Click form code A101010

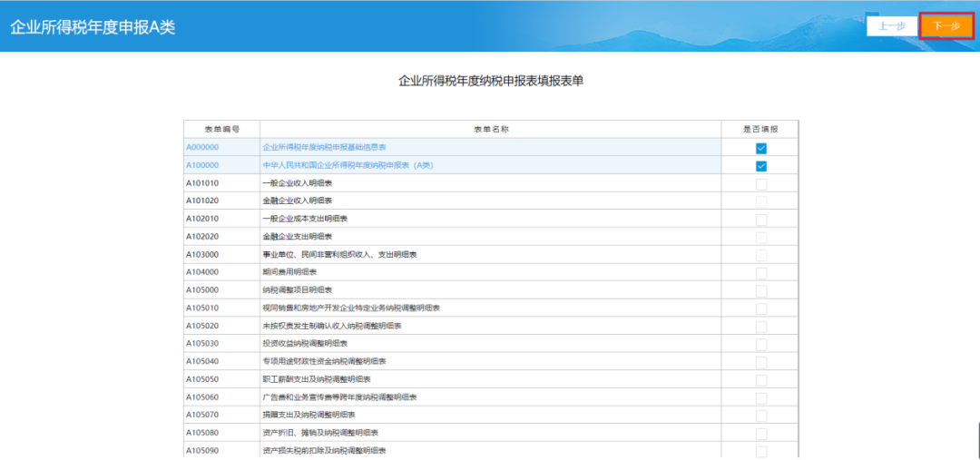coord(202,183)
